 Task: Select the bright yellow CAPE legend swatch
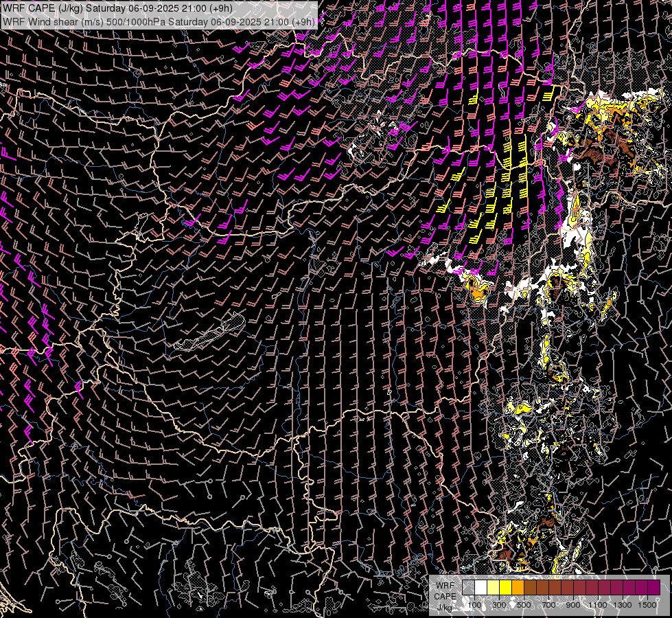tap(506, 587)
